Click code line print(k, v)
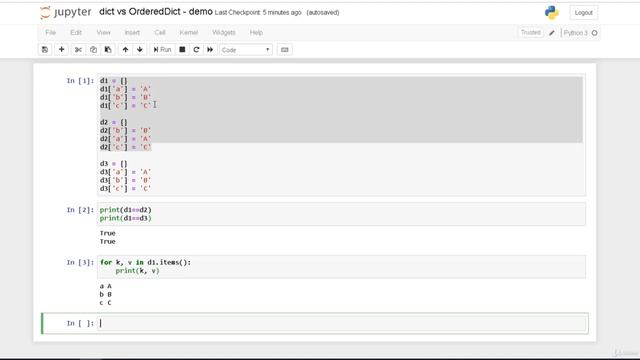640x360 pixels. pyautogui.click(x=138, y=271)
